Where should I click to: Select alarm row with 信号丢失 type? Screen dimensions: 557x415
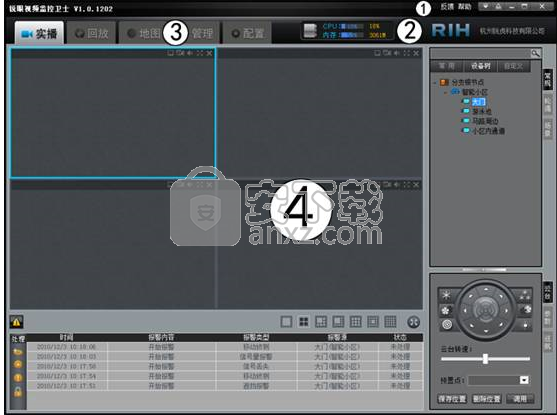coord(225,366)
